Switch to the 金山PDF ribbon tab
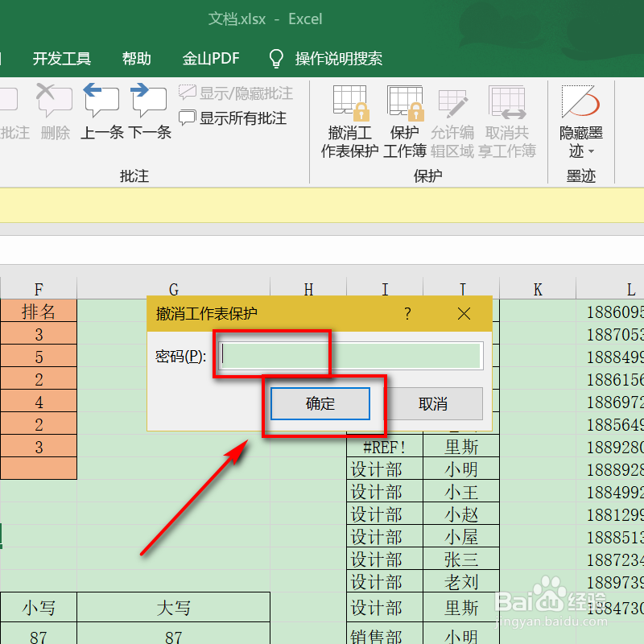Image resolution: width=644 pixels, height=644 pixels. tap(210, 58)
